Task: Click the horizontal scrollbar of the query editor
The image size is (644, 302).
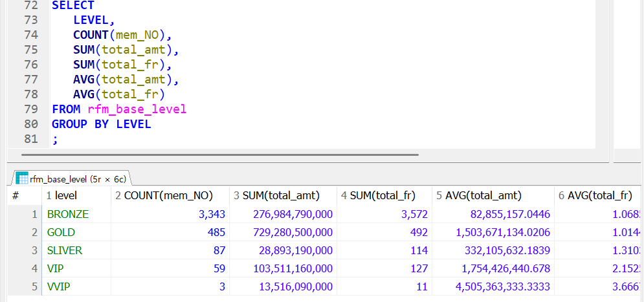Action: [x=219, y=155]
